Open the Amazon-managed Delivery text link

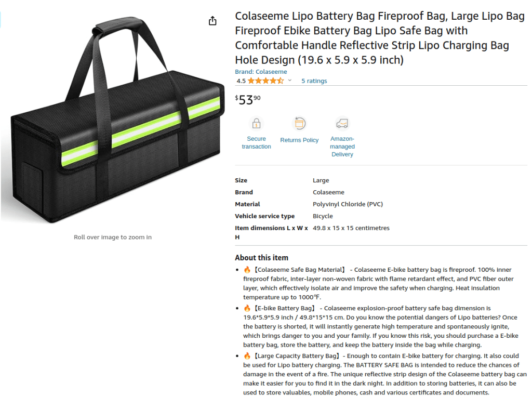pyautogui.click(x=342, y=147)
